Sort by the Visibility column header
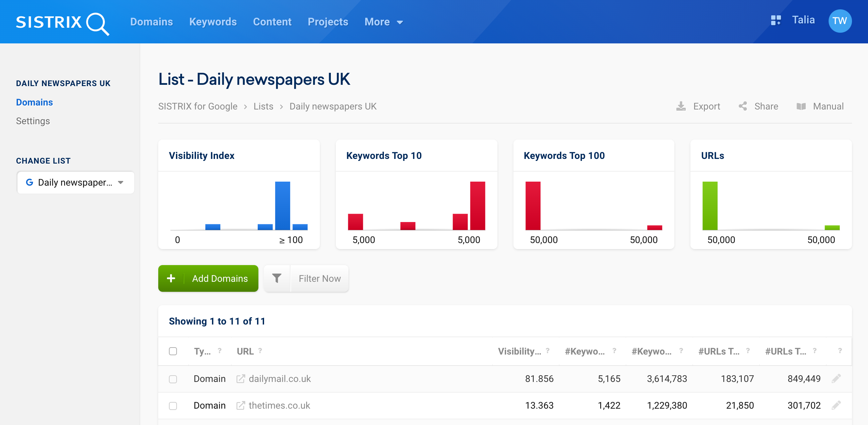The height and width of the screenshot is (425, 868). click(x=519, y=351)
